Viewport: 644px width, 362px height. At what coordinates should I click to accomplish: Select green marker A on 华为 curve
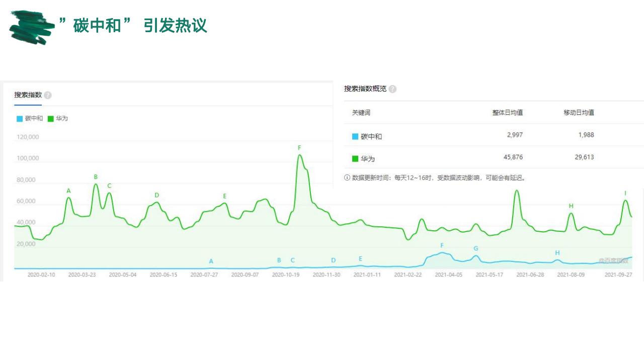69,191
